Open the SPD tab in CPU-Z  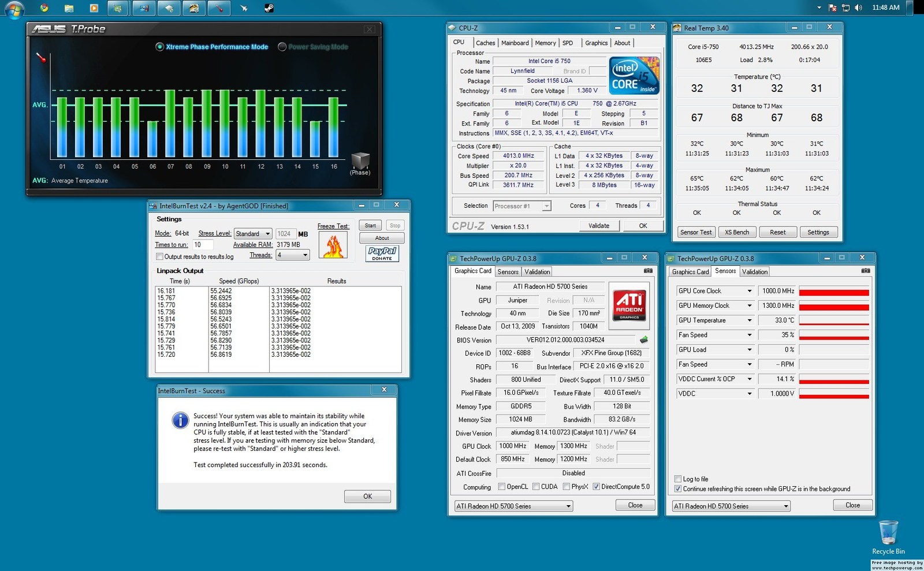(568, 43)
